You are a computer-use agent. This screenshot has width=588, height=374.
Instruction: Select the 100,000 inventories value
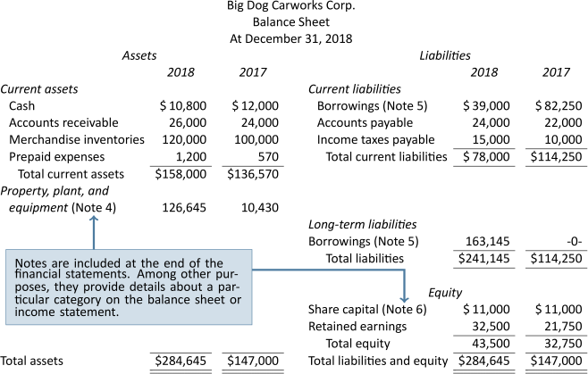[x=256, y=140]
